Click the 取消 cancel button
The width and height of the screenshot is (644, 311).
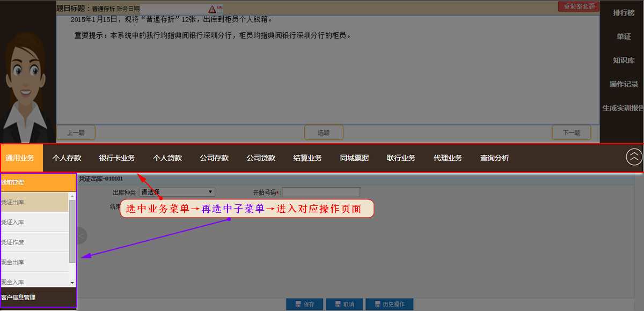[x=343, y=304]
